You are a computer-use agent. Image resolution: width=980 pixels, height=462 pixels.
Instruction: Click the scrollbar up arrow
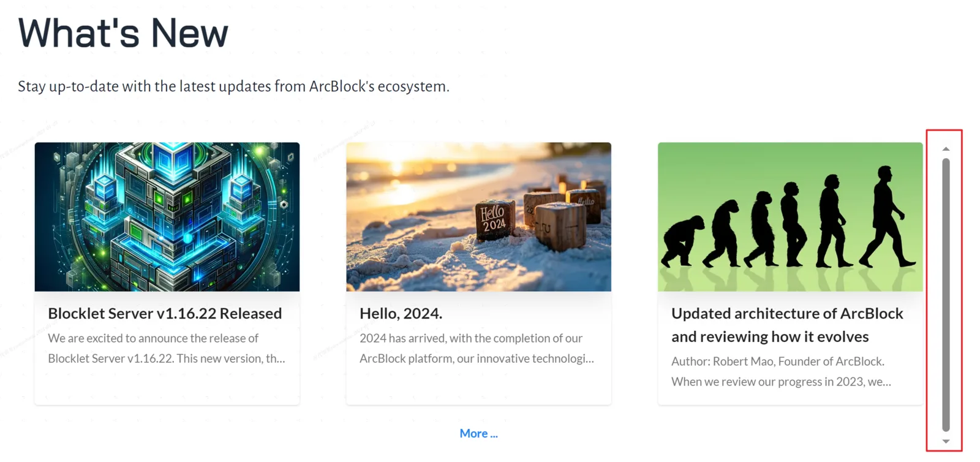pos(946,149)
